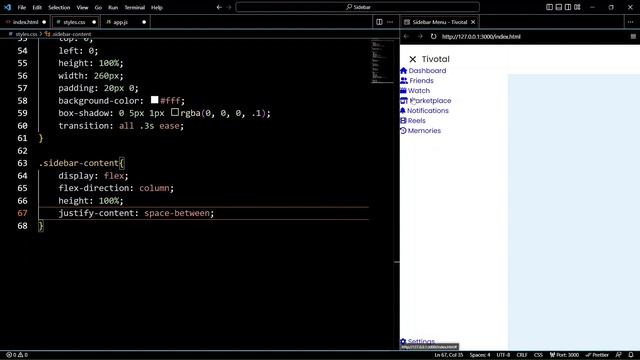
Task: Open the Reels link
Action: (416, 120)
